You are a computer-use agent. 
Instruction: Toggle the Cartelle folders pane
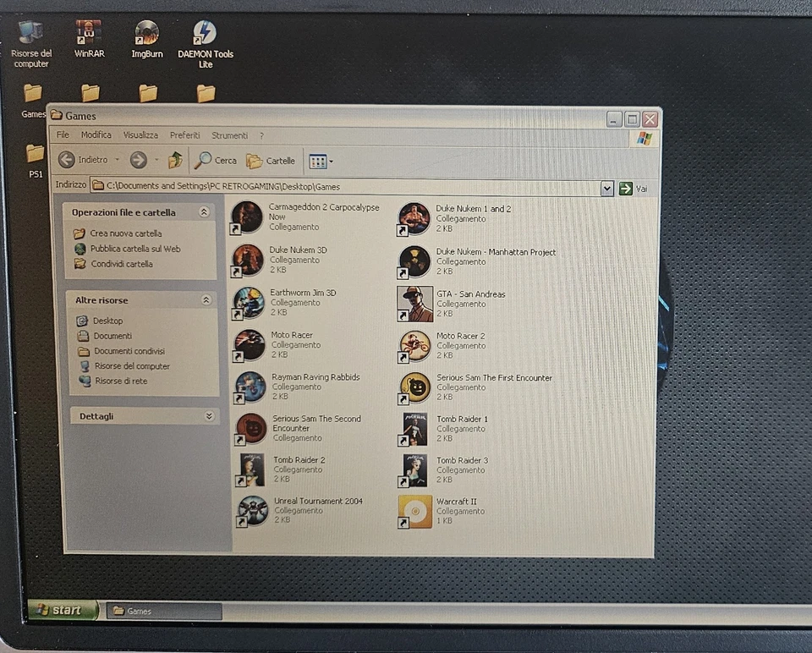[271, 161]
